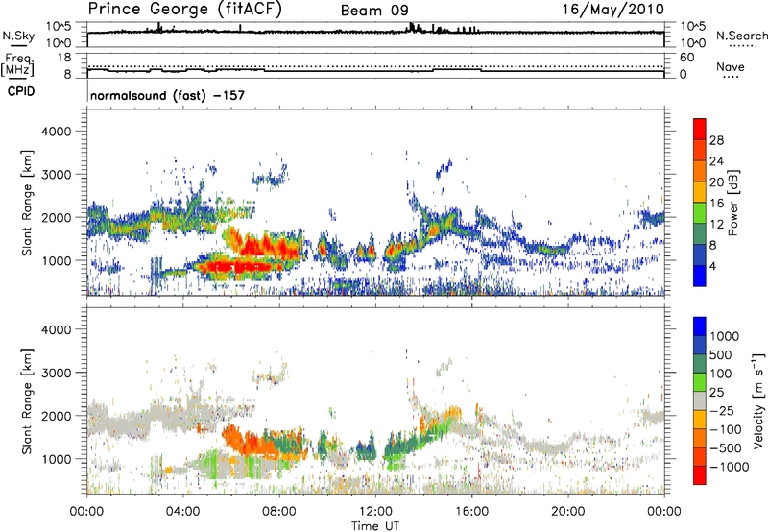768x532 pixels.
Task: Click the '20:00' time axis tick
Action: click(x=567, y=512)
